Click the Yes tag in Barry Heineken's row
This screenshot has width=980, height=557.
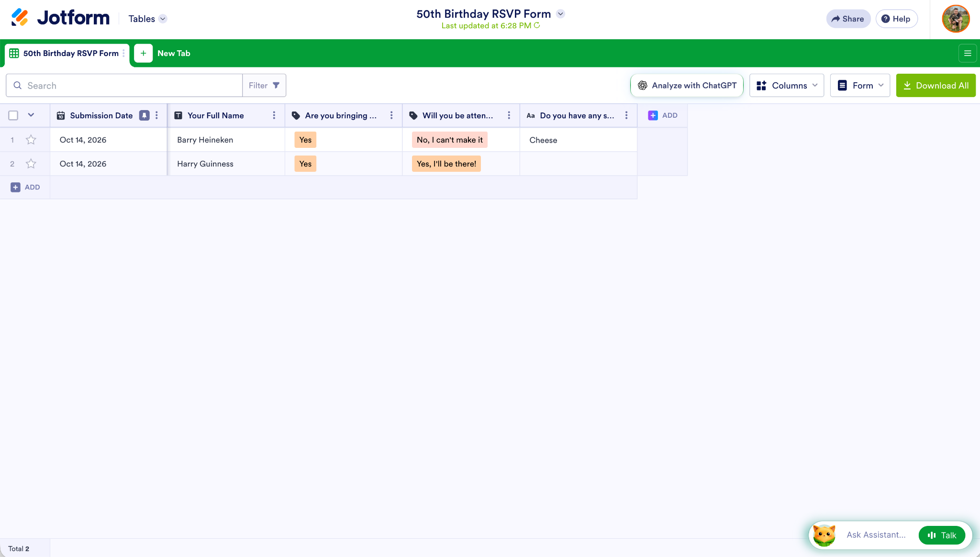tap(305, 140)
